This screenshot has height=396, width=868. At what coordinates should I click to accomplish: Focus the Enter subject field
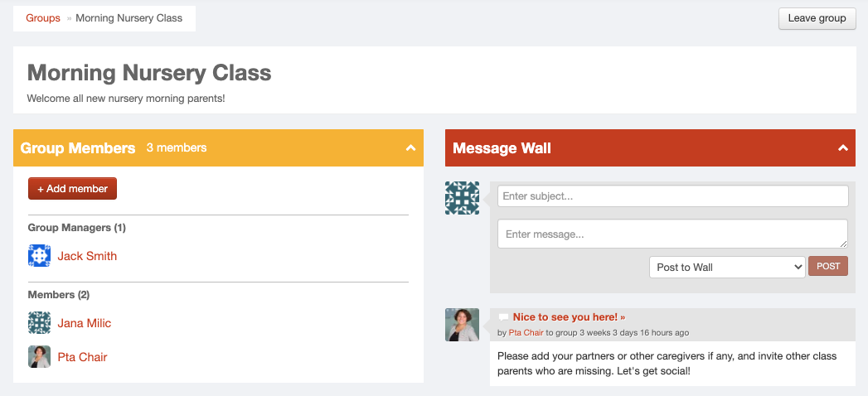click(672, 196)
